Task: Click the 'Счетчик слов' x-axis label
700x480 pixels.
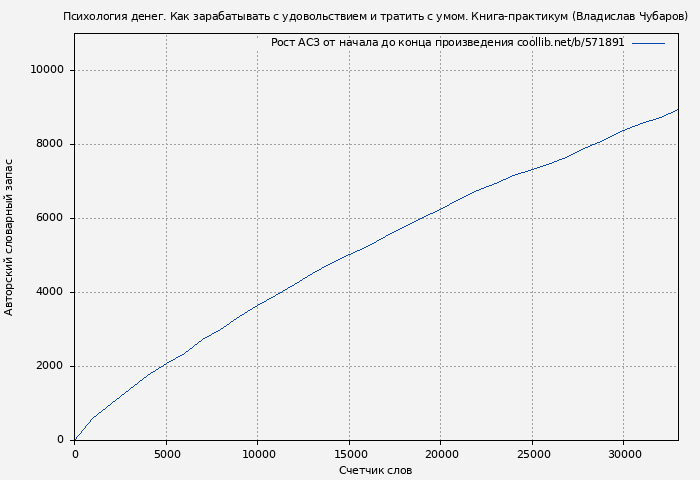Action: (x=375, y=470)
